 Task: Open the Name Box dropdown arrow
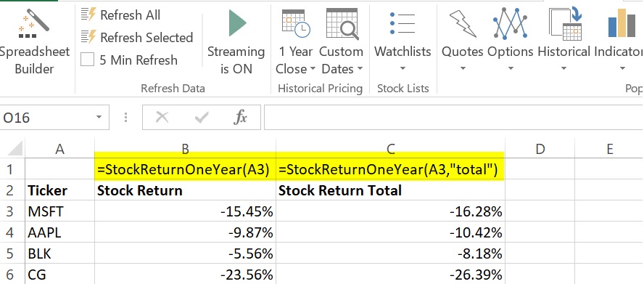99,118
